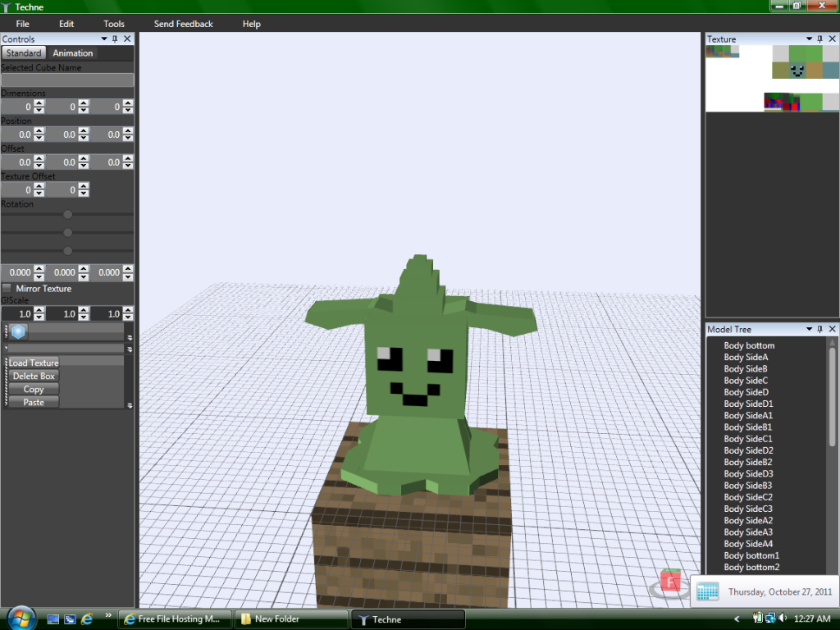This screenshot has width=840, height=630.
Task: Open New Folder taskbar window
Action: coord(291,619)
